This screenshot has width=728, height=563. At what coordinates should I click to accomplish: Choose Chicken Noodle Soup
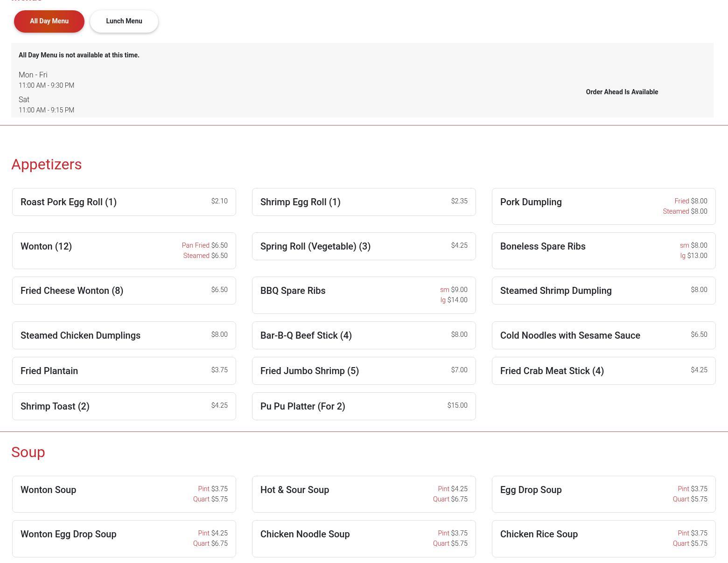pos(364,538)
